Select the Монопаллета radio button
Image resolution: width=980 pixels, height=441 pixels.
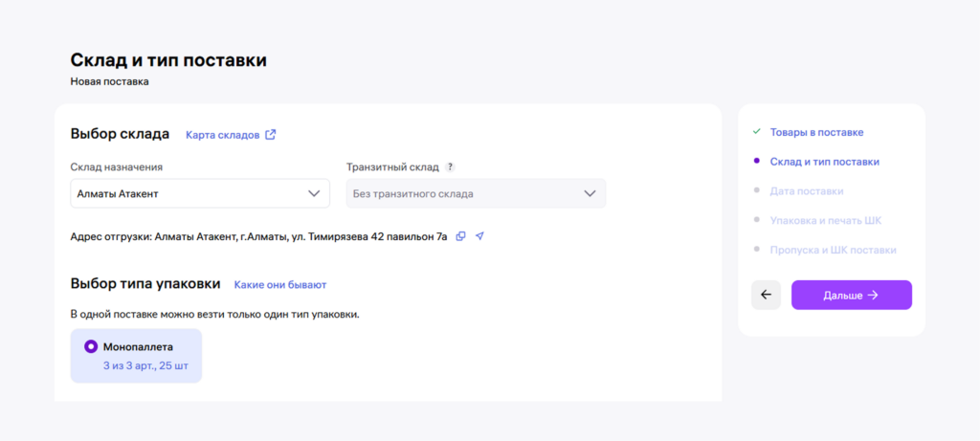(91, 346)
